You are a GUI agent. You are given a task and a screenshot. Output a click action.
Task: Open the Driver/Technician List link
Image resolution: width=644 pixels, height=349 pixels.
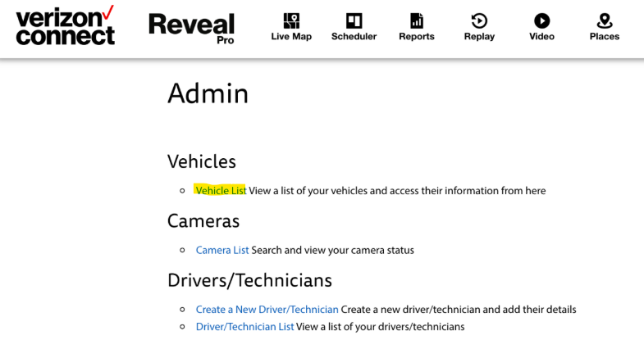(244, 327)
